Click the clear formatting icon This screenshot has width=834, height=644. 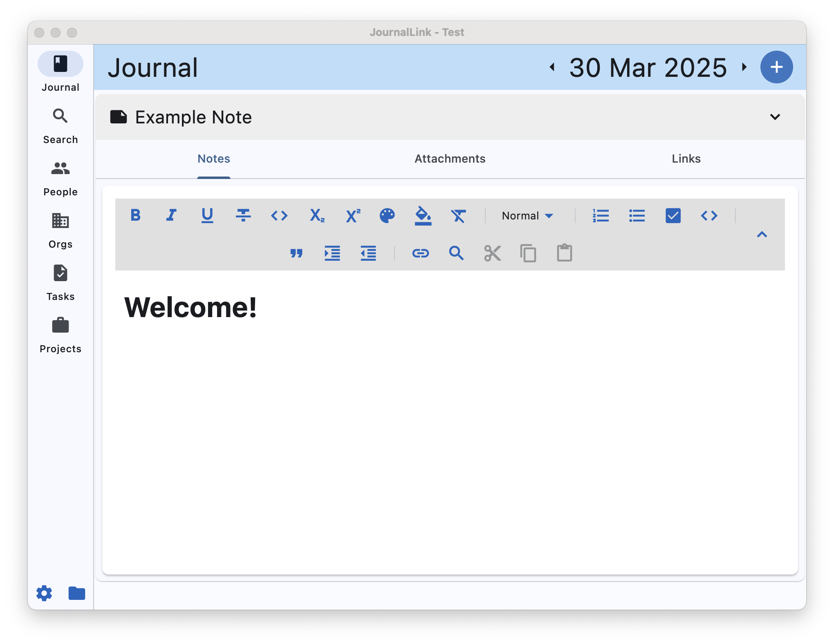click(x=458, y=215)
